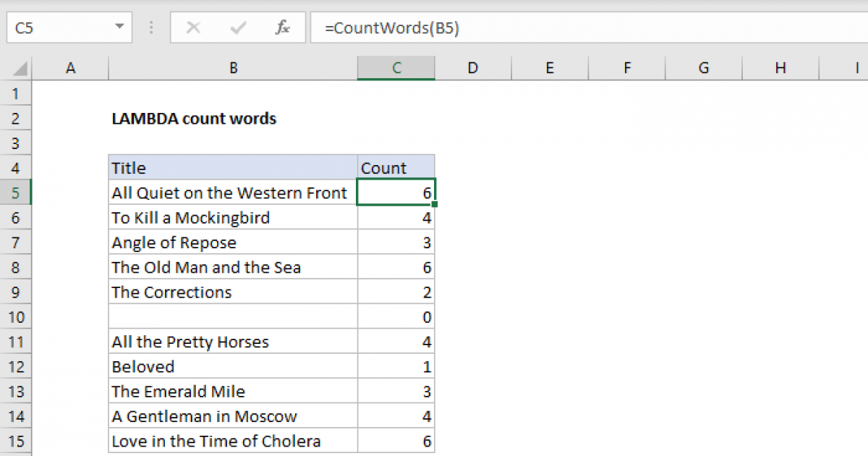Click the Title header cell
The image size is (868, 456).
click(x=233, y=167)
